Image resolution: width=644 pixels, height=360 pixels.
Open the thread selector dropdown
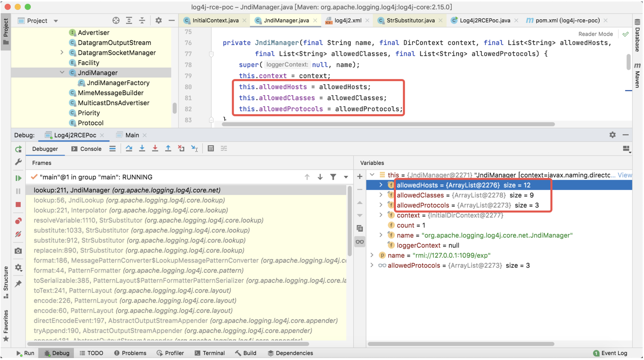pos(346,177)
